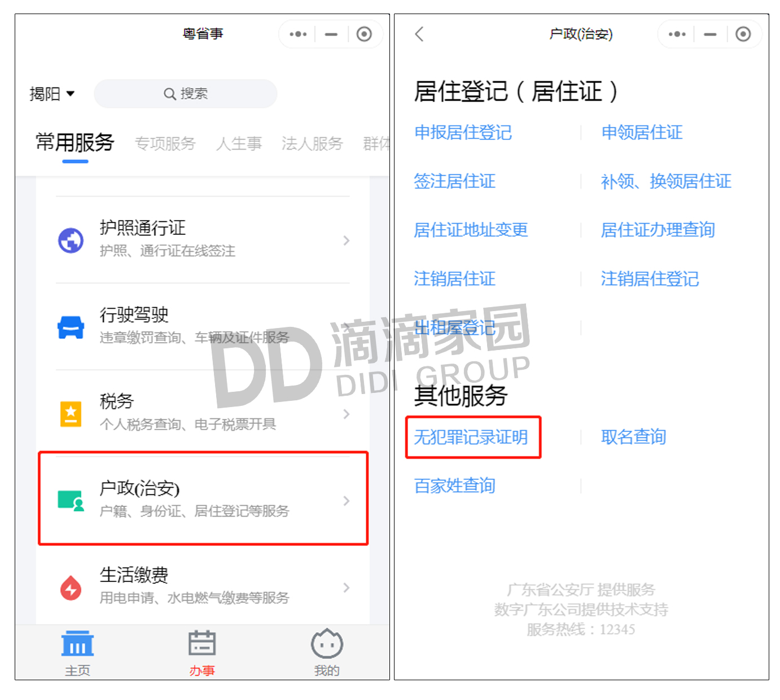Minimize the 户政(治安) page
Viewport: 780px width, 700px height.
(710, 34)
